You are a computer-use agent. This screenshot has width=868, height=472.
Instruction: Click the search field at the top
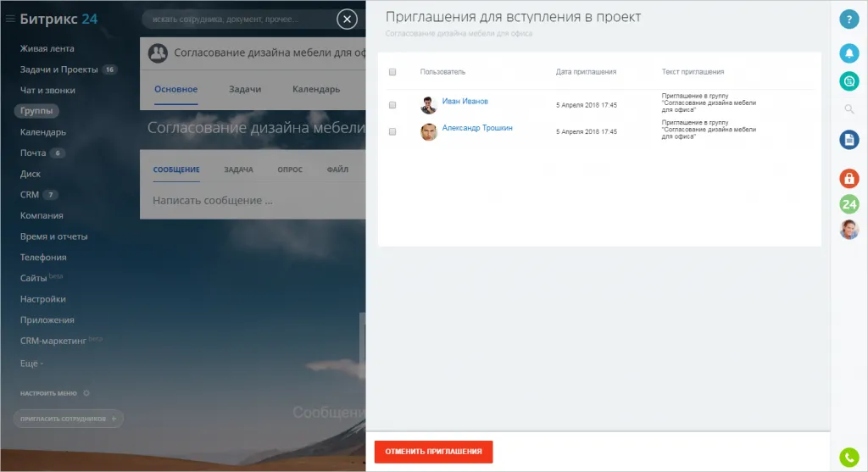click(x=237, y=19)
